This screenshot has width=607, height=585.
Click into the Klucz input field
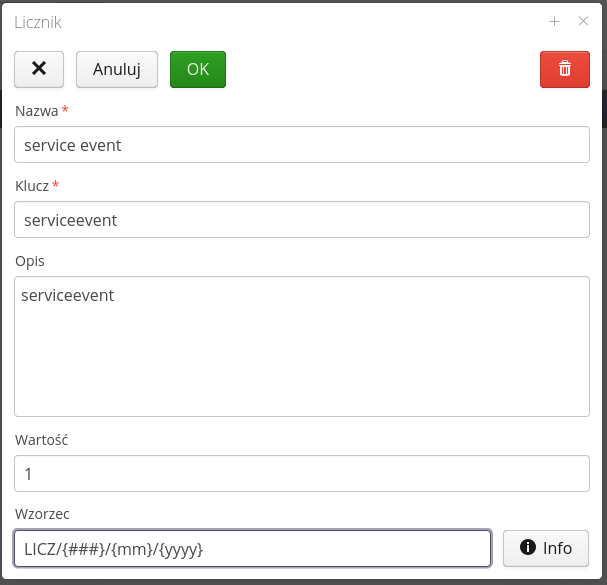click(301, 220)
